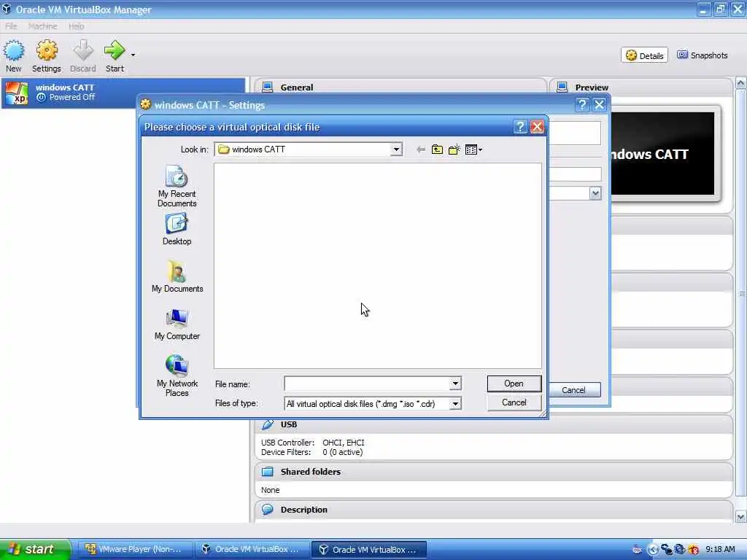Viewport: 747px width, 560px height.
Task: Open the Windows start button
Action: coord(35,549)
